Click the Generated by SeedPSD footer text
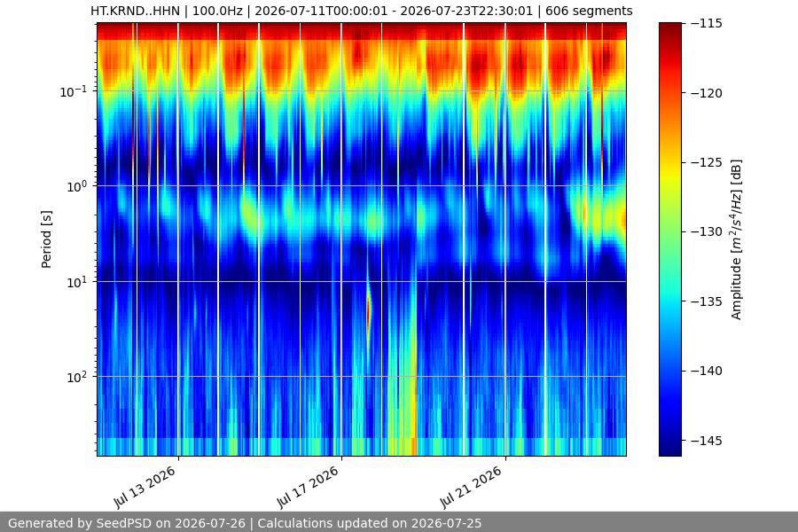Image resolution: width=798 pixels, height=532 pixels. 245,523
